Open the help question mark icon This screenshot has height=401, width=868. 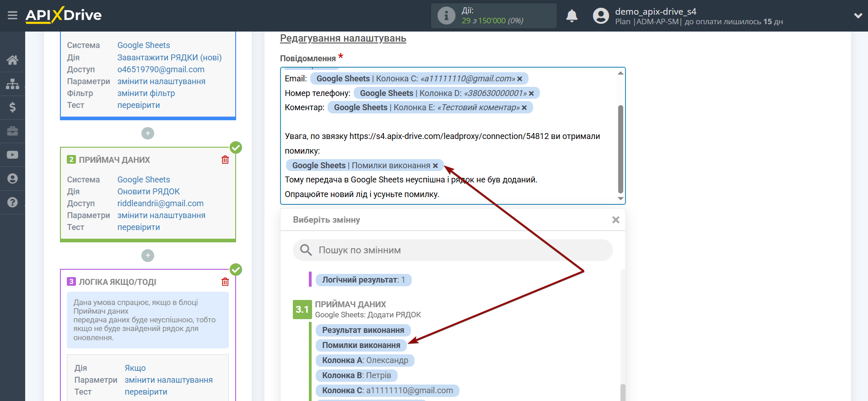[x=12, y=202]
